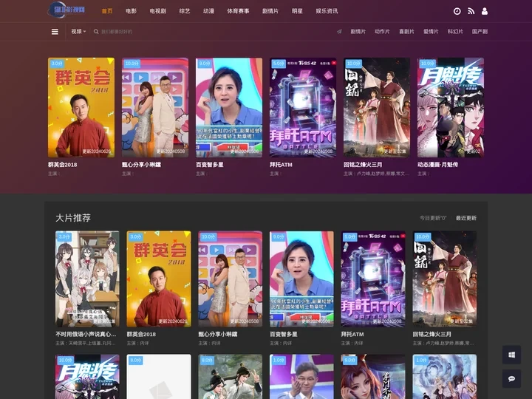Image resolution: width=532 pixels, height=399 pixels.
Task: Select the 动作片 quick link
Action: point(382,32)
